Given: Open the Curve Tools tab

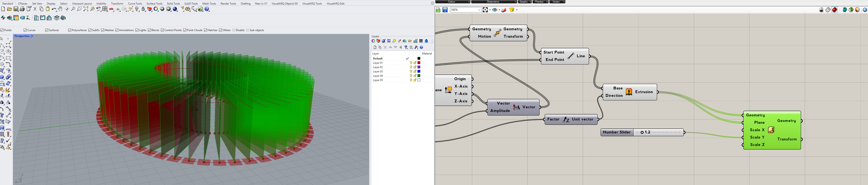Looking at the screenshot, I should pos(135,4).
